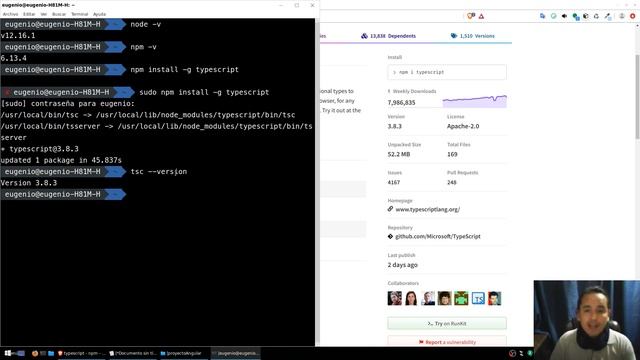640x360 pixels.
Task: Switch to the 13,83K Dependents tab
Action: point(388,36)
